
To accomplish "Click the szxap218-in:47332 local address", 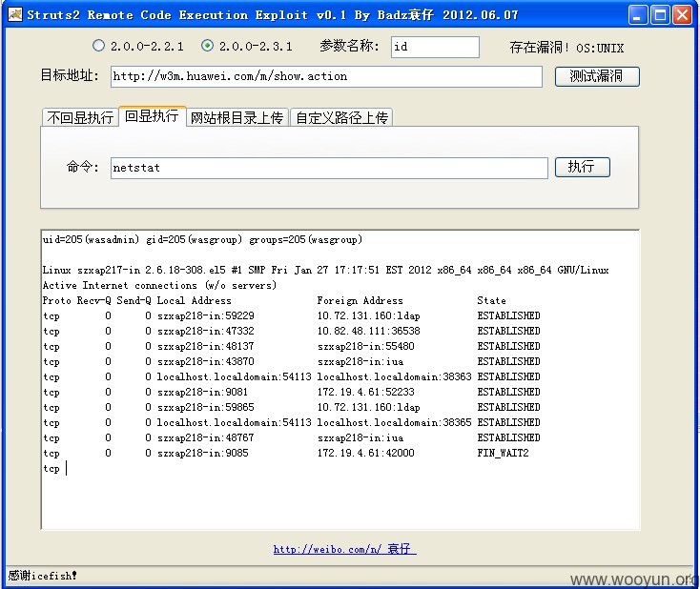I will pyautogui.click(x=205, y=331).
